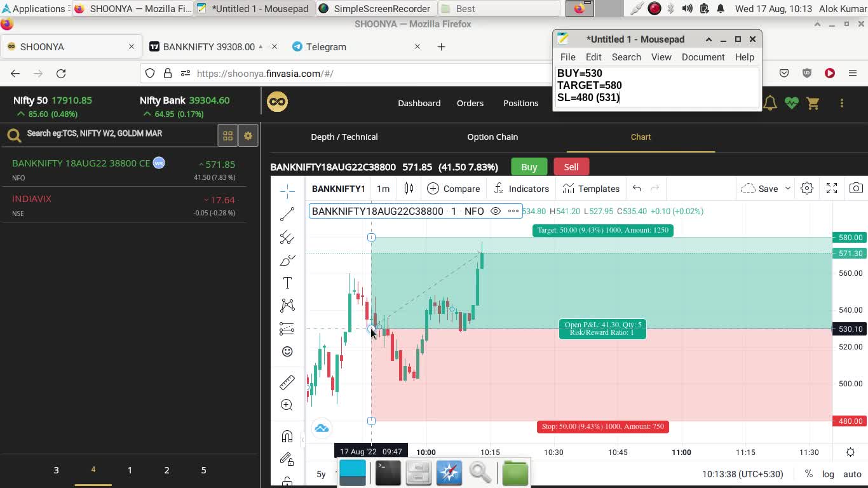
Task: Open indicator Templates menu
Action: pos(591,189)
